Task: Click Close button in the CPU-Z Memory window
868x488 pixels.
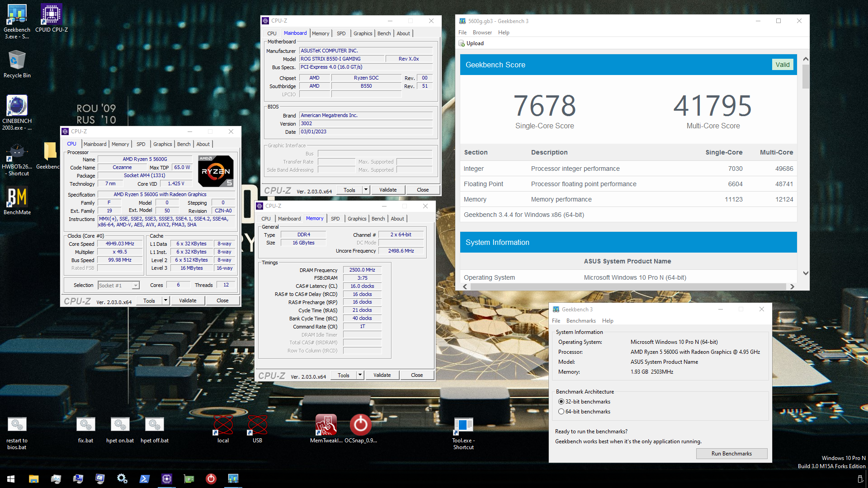Action: (417, 375)
